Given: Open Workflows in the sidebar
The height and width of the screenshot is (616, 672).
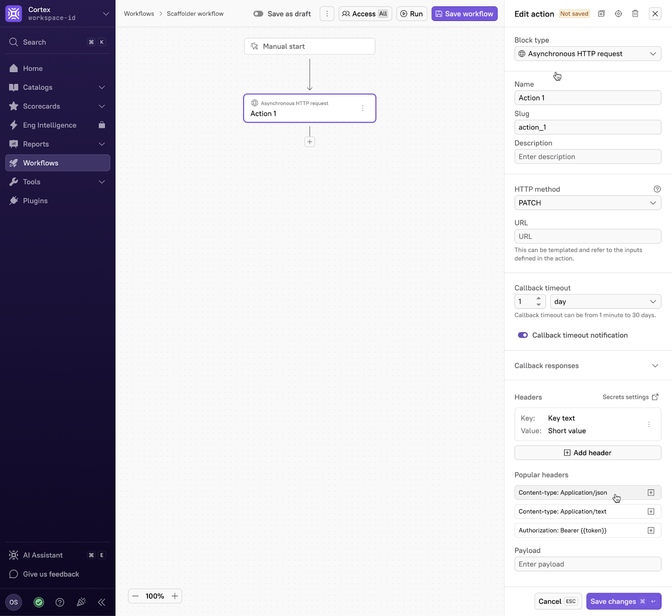Looking at the screenshot, I should pos(58,163).
